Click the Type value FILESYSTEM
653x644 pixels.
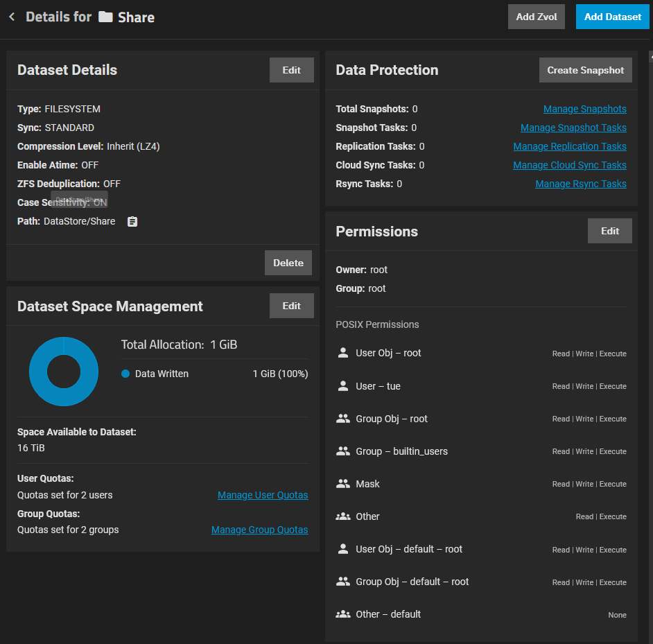tap(73, 109)
